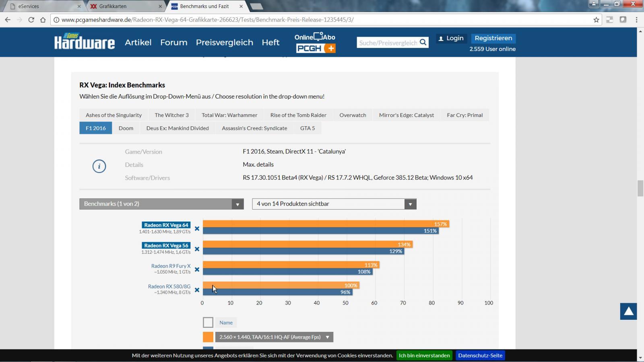Screen dimensions: 644x362
Task: Go to Preisvergleich
Action: (x=225, y=42)
